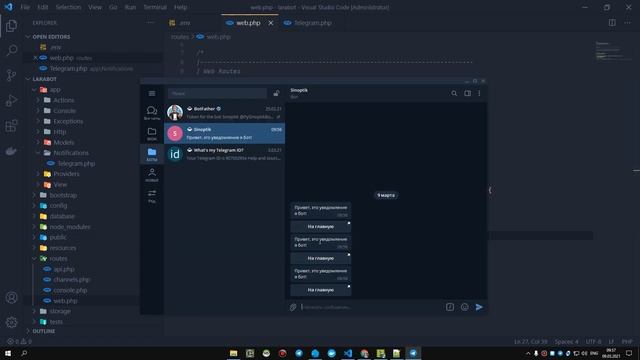
Task: Click errors and warnings status bar item
Action: coord(19,342)
